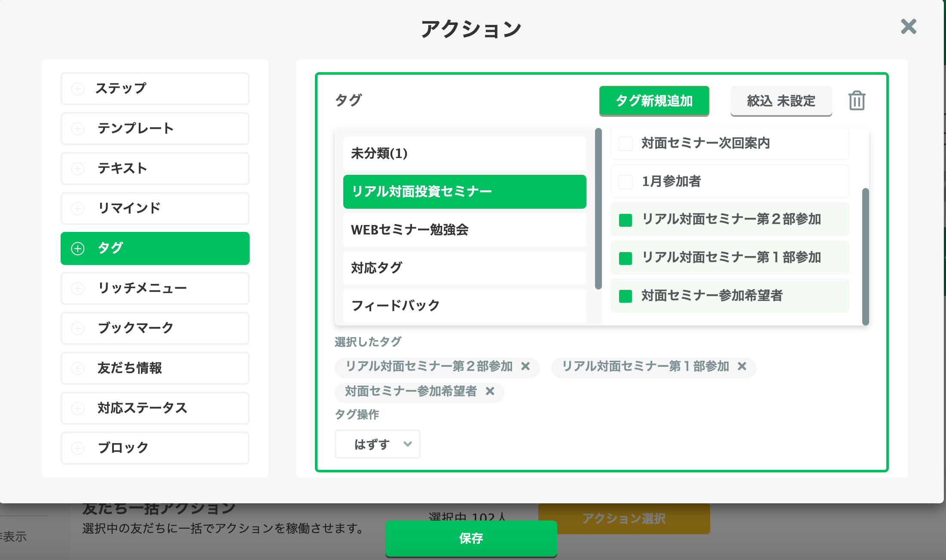This screenshot has height=560, width=946.
Task: Uncheck リアル対面セミナー第2部参加
Action: 625,219
